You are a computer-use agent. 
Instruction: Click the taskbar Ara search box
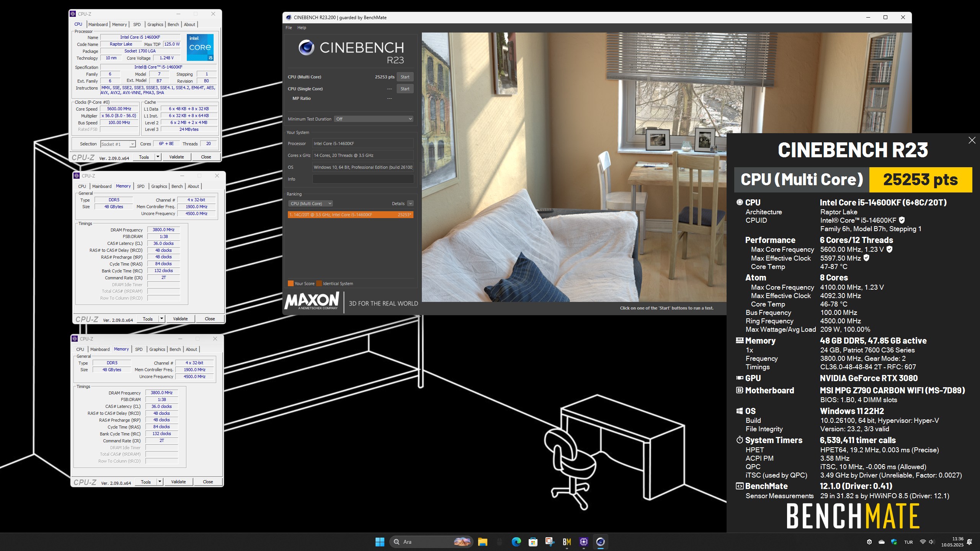[x=431, y=542]
